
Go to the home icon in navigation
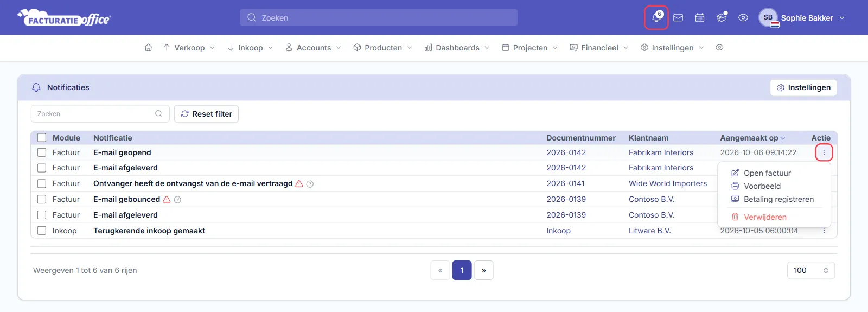point(148,48)
